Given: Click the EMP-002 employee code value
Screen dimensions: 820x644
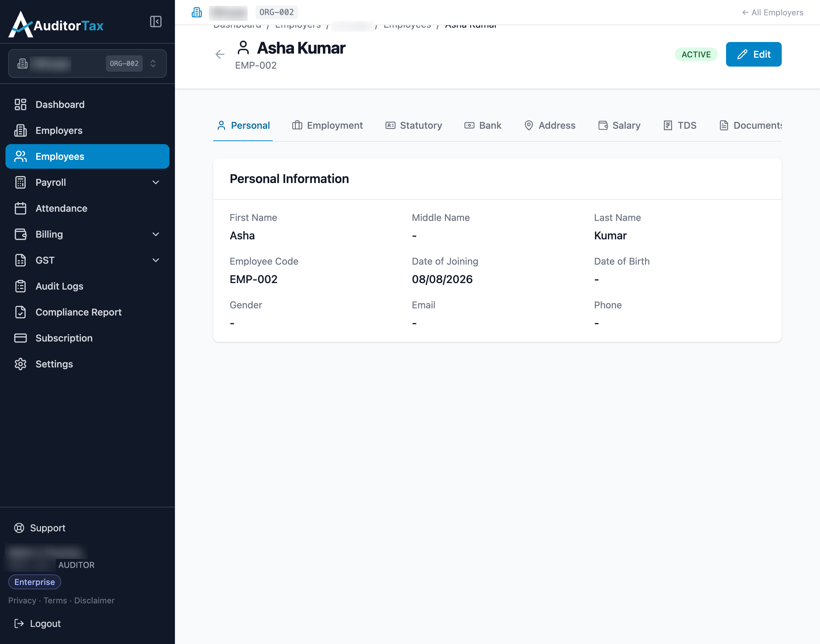Looking at the screenshot, I should pyautogui.click(x=254, y=279).
